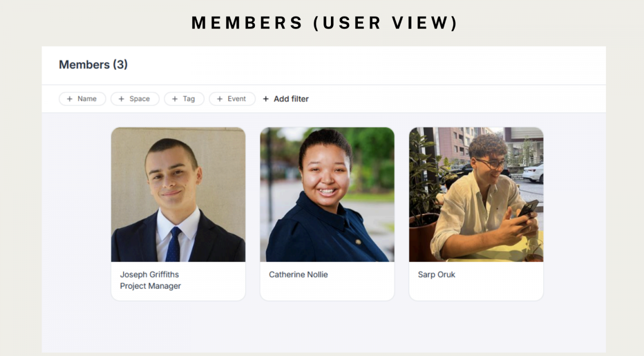Click the plus icon beside Add filter
This screenshot has width=644, height=356.
(x=266, y=99)
